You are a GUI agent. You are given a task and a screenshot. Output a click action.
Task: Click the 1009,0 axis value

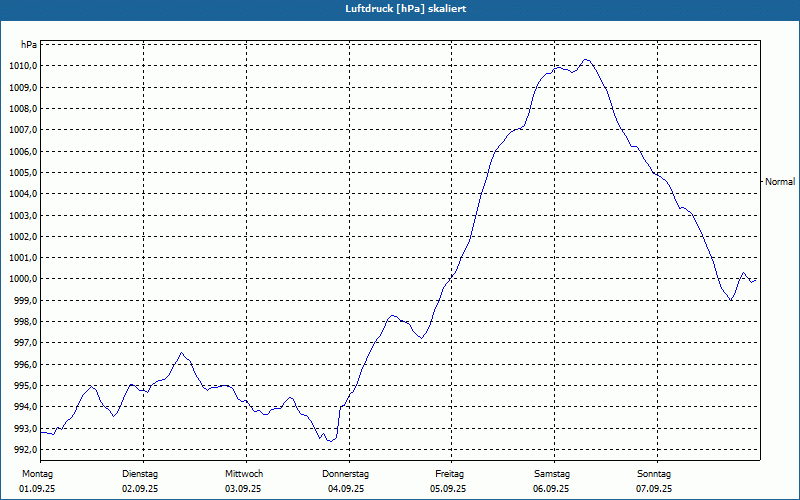(x=23, y=87)
